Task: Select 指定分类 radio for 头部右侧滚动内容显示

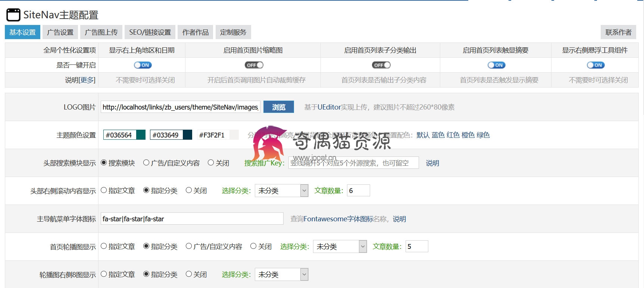Action: (x=146, y=190)
